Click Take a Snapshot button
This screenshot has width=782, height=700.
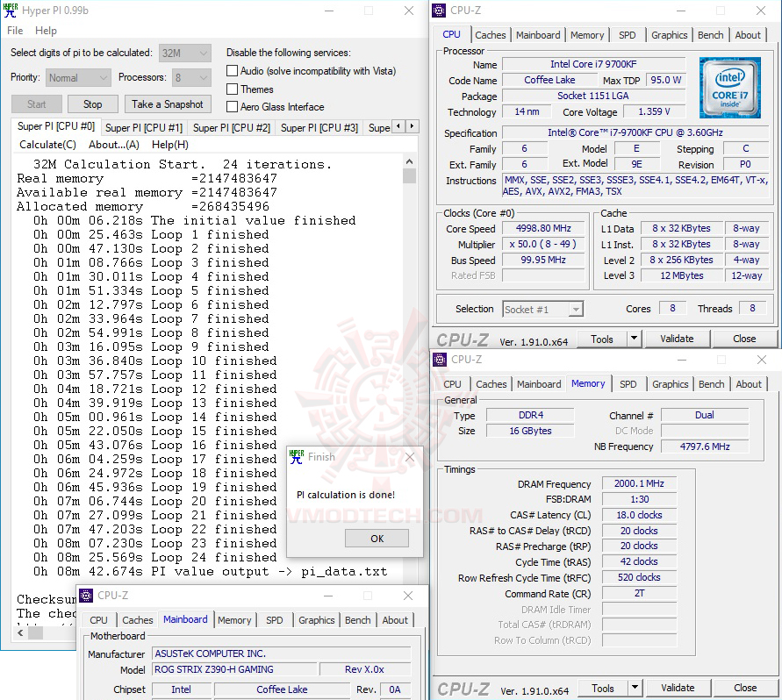coord(168,104)
